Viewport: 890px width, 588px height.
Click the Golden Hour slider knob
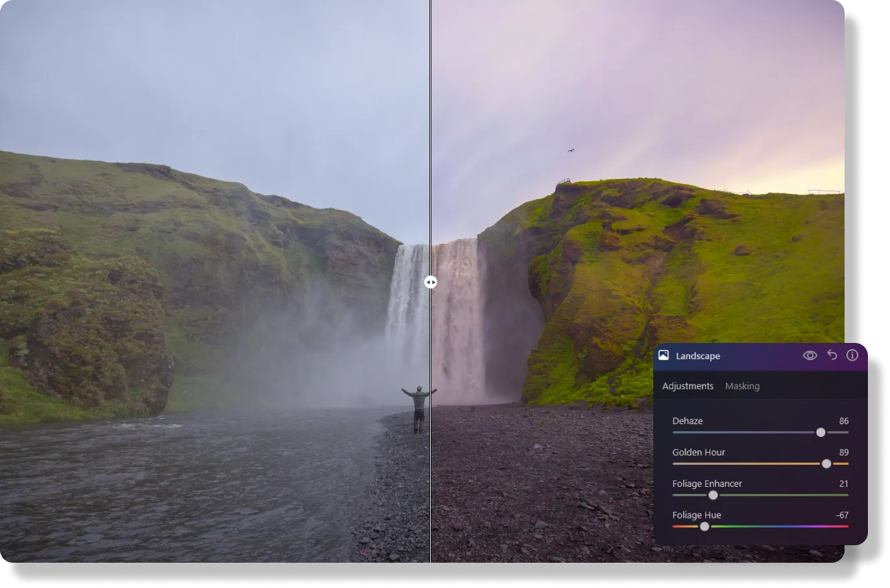(826, 464)
